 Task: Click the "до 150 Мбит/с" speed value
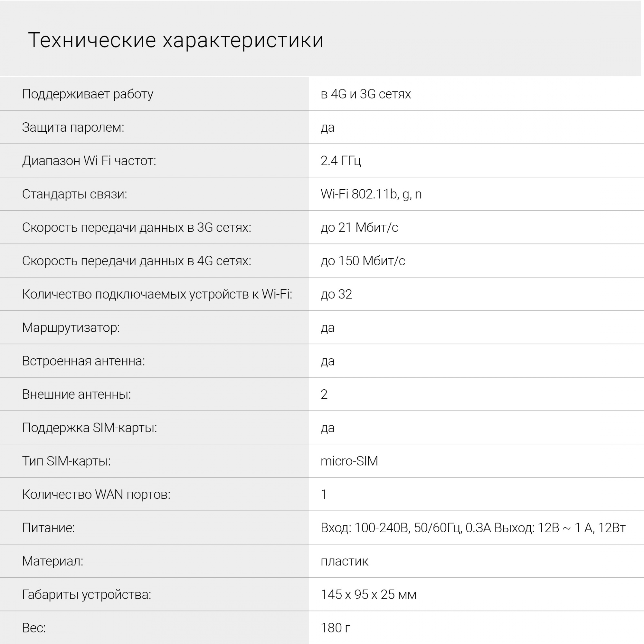click(x=363, y=261)
